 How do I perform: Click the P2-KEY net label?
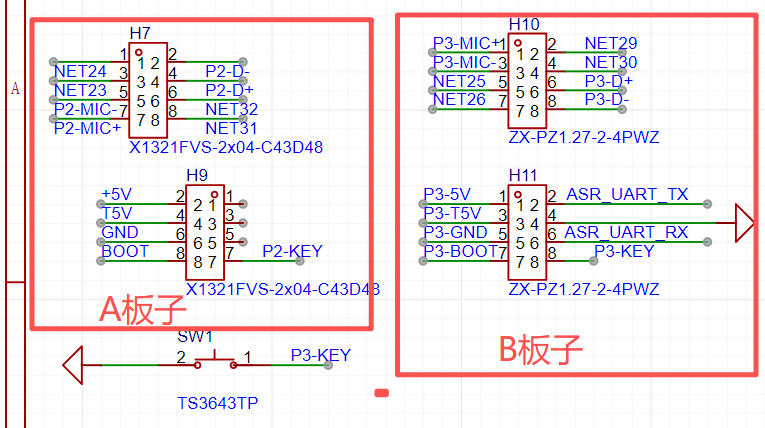pos(292,251)
